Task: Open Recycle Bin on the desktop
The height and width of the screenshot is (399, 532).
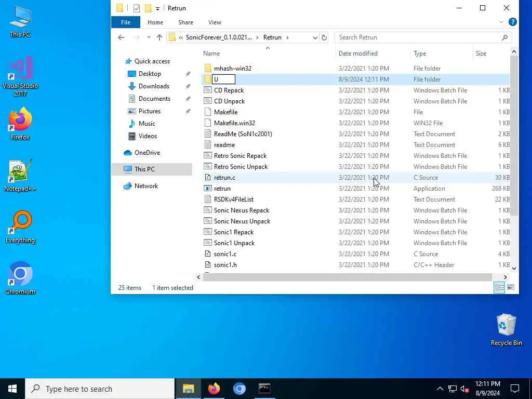Action: pyautogui.click(x=506, y=330)
